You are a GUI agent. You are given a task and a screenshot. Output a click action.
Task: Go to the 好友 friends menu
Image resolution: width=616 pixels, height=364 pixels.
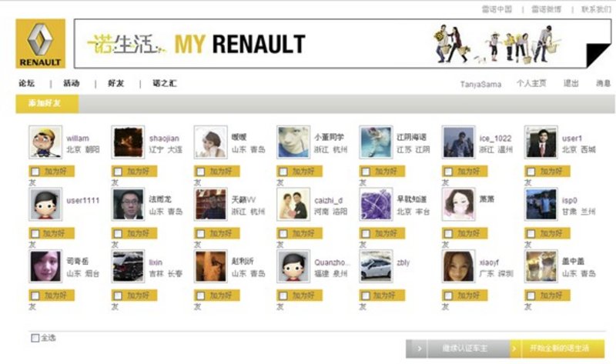point(116,83)
